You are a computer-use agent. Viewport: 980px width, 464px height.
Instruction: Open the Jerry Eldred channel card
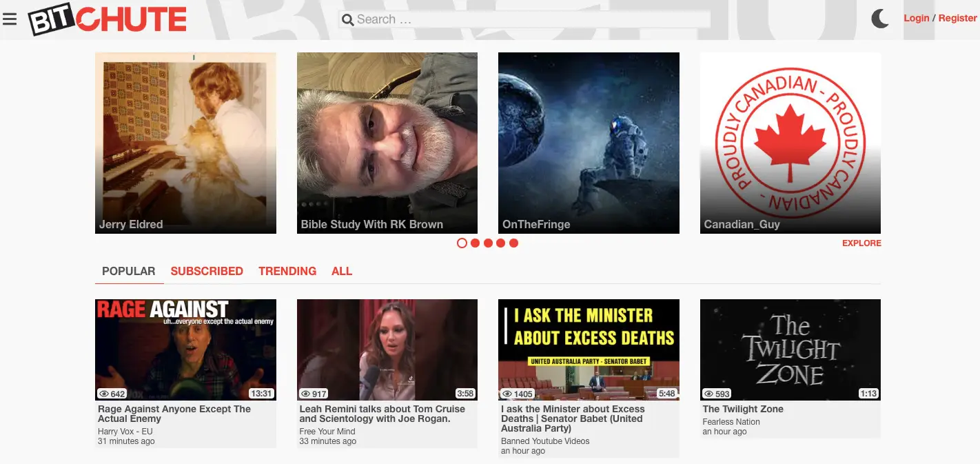185,143
